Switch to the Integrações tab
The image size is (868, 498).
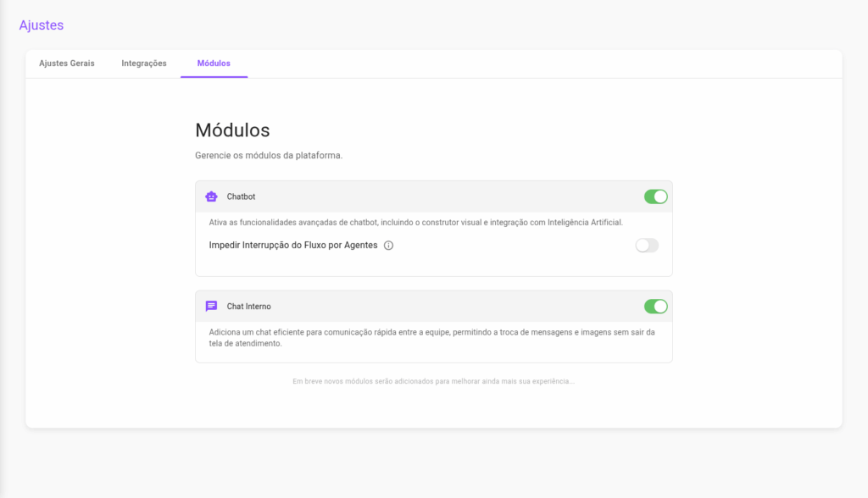(144, 64)
